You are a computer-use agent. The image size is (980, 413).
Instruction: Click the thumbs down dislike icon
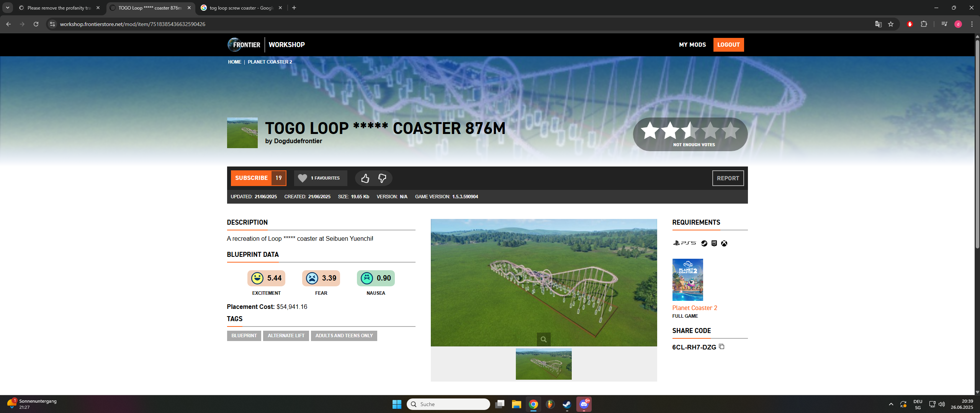[x=382, y=178]
